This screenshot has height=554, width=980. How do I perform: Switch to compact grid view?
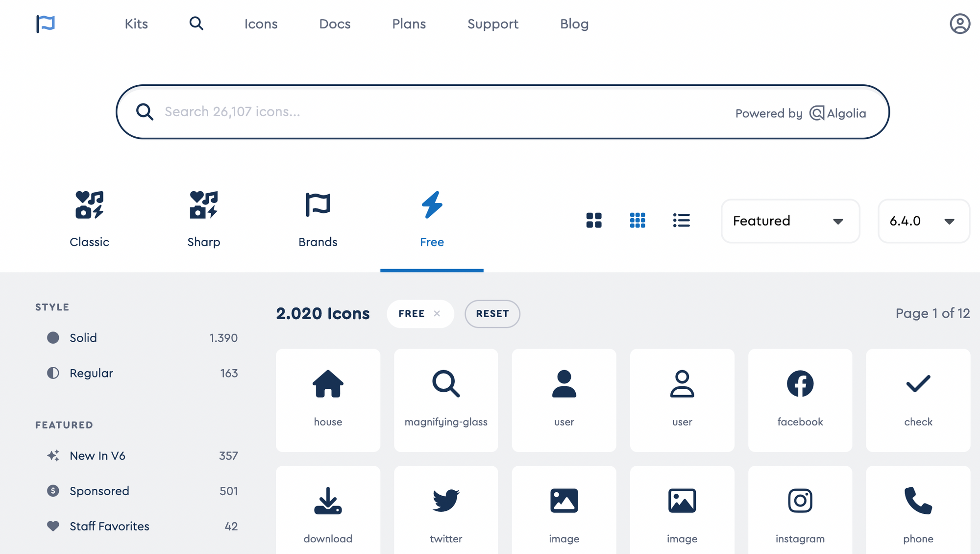pos(637,221)
